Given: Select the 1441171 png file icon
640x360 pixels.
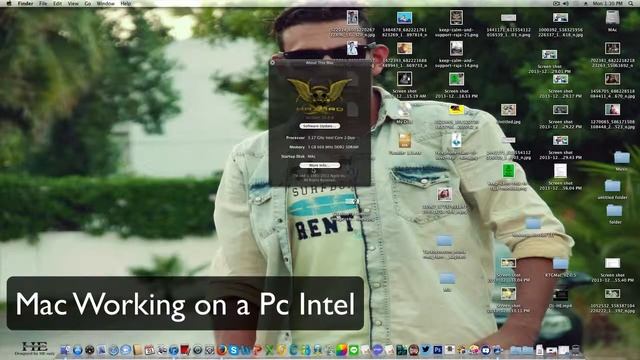Looking at the screenshot, I should [x=509, y=18].
